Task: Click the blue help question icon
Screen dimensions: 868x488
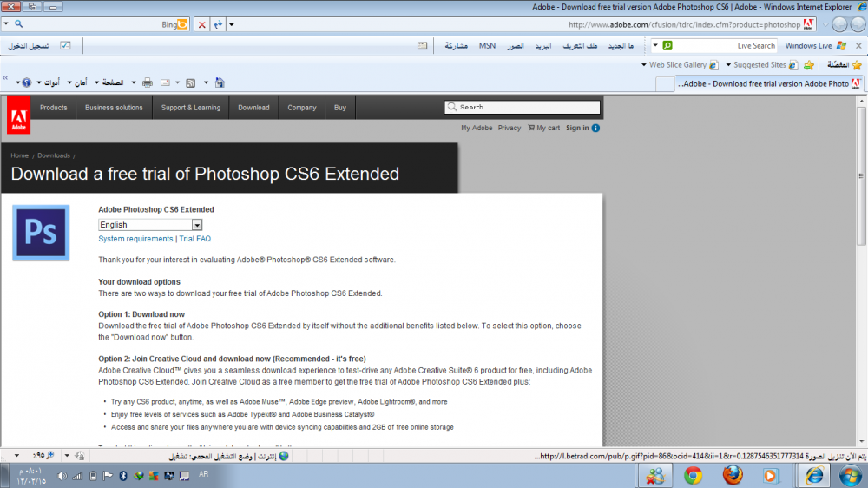Action: tap(27, 82)
